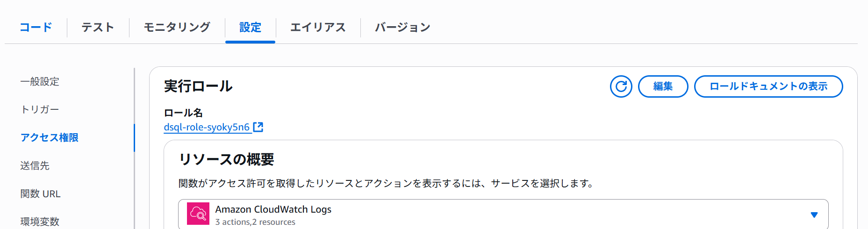Click ロールドキュメントの表示 button
This screenshot has height=229, width=868.
(768, 86)
